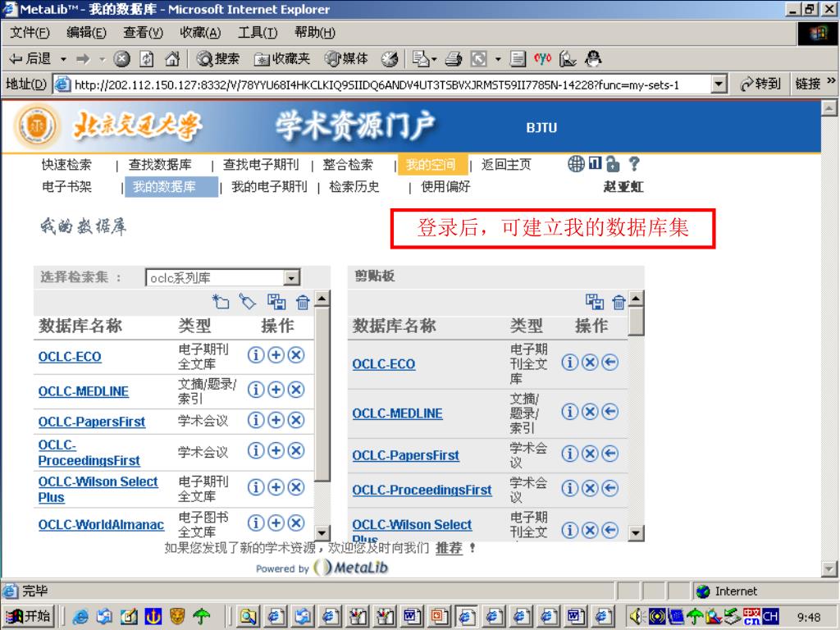
Task: Click the address URL input field
Action: point(390,84)
